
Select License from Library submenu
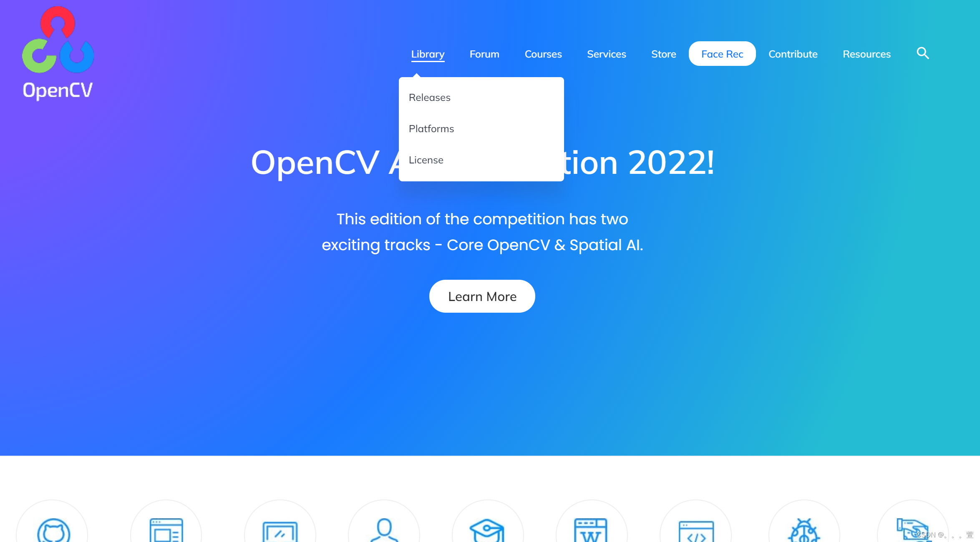click(x=426, y=160)
